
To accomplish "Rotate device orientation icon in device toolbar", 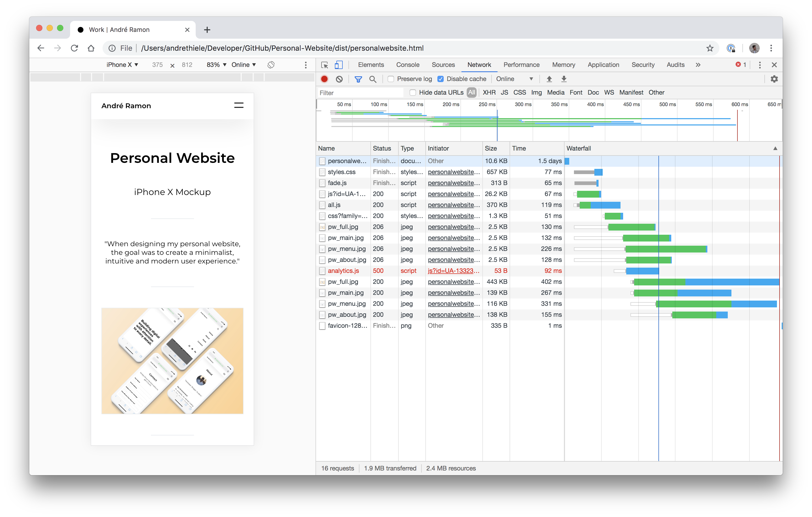I will click(271, 65).
